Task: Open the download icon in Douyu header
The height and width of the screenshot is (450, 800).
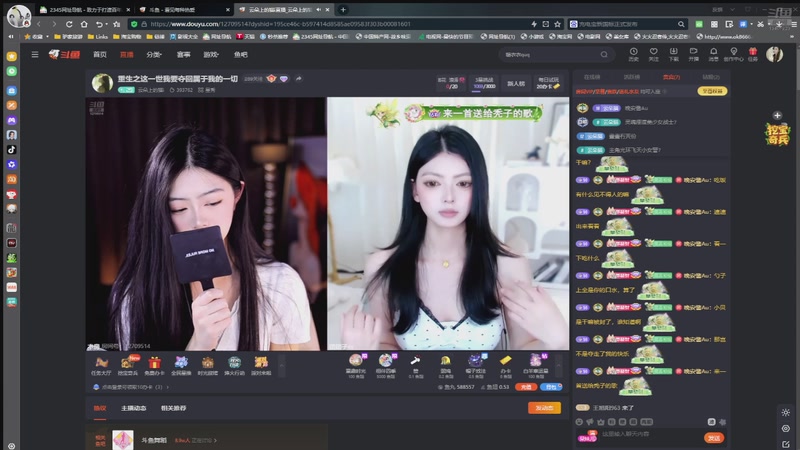Action: coord(673,54)
